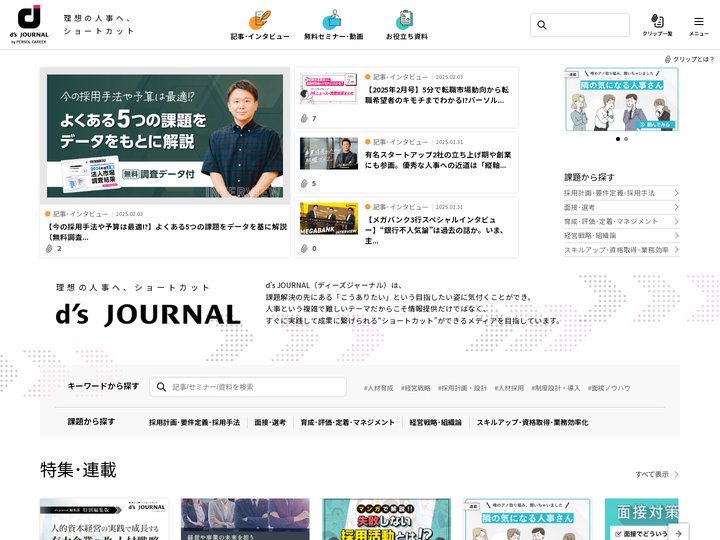Open 隣の気になる人事さん sidebar banner

coord(622,99)
